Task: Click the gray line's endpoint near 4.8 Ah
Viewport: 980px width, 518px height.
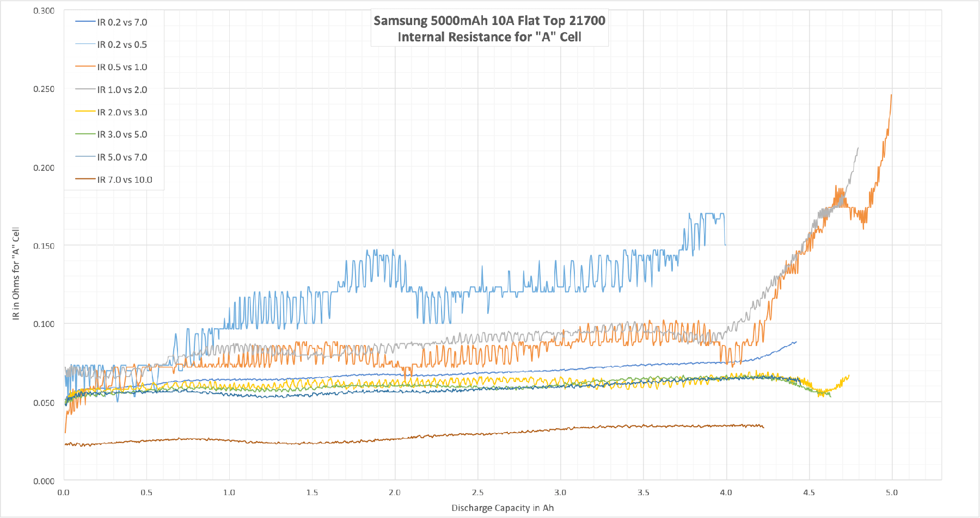Action: pos(857,149)
